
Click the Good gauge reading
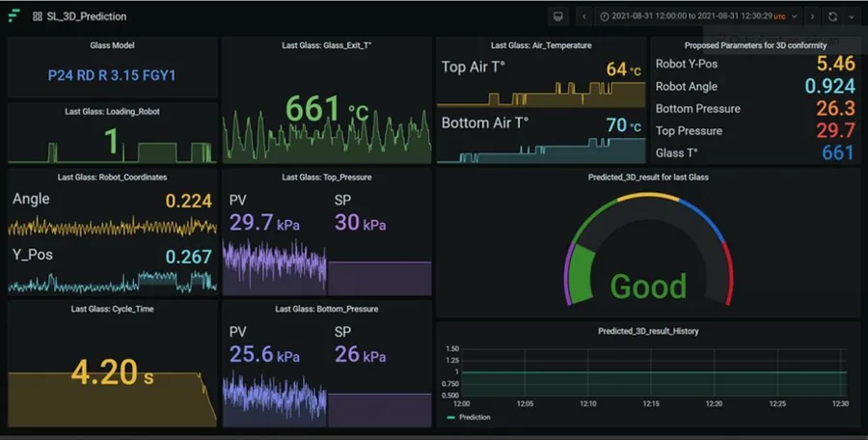pos(648,286)
